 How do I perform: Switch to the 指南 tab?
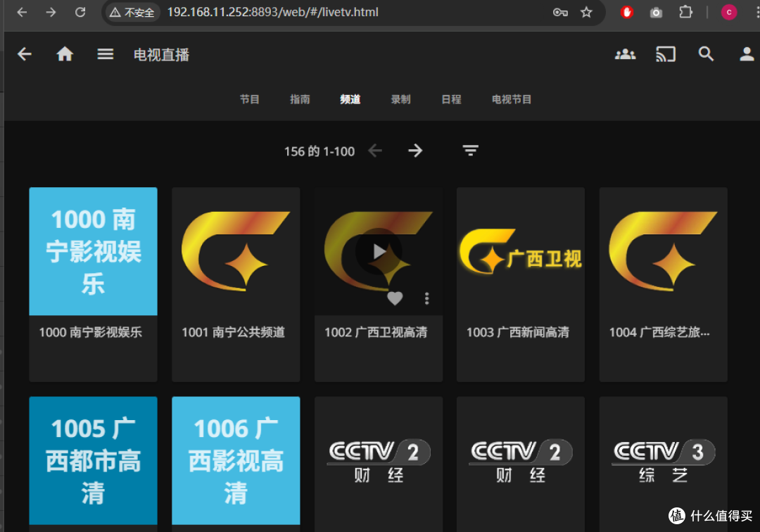coord(300,99)
